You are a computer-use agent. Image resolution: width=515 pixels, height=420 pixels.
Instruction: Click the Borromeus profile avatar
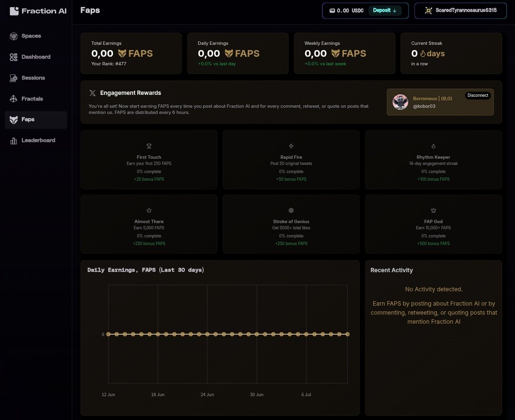pyautogui.click(x=401, y=102)
